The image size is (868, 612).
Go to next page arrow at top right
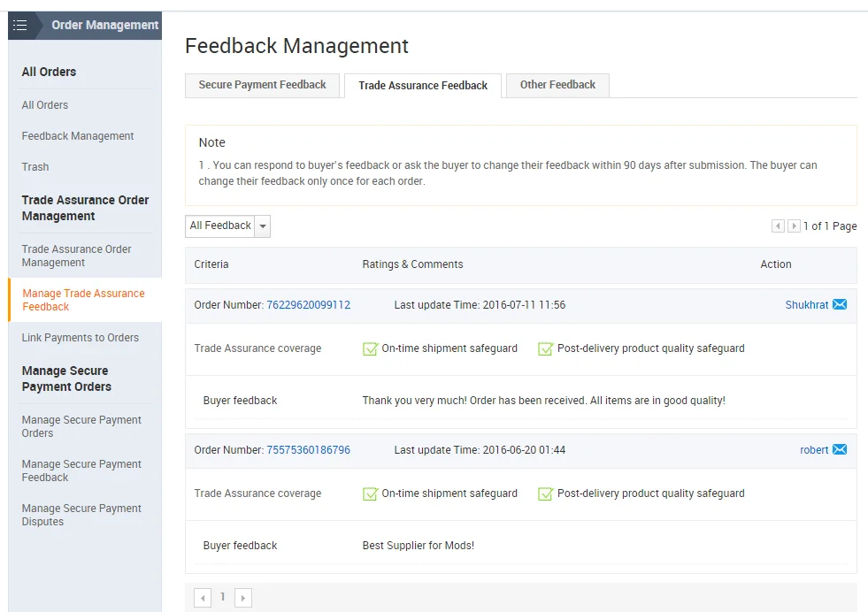(x=794, y=226)
